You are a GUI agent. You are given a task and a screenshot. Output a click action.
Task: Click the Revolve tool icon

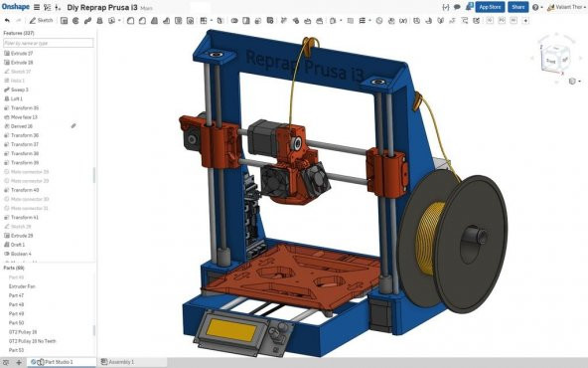[x=75, y=21]
